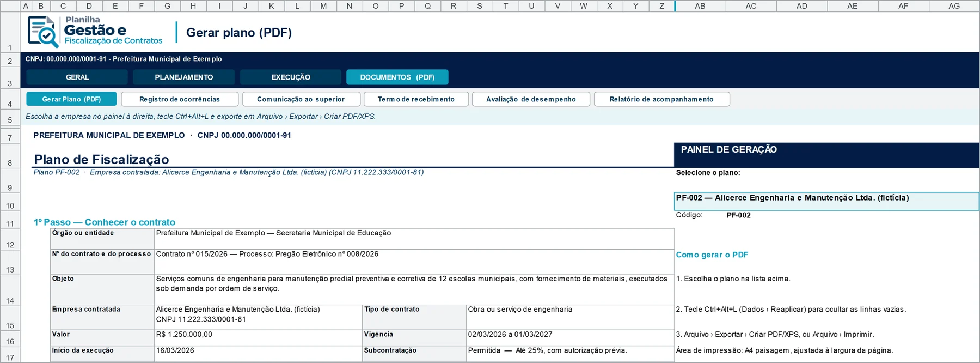Click the cell '02/03/2026 a 01/03/2027'

coord(570,338)
